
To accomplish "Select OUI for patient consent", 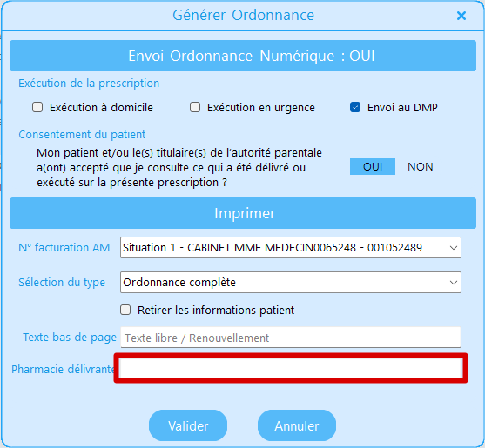I will click(373, 166).
